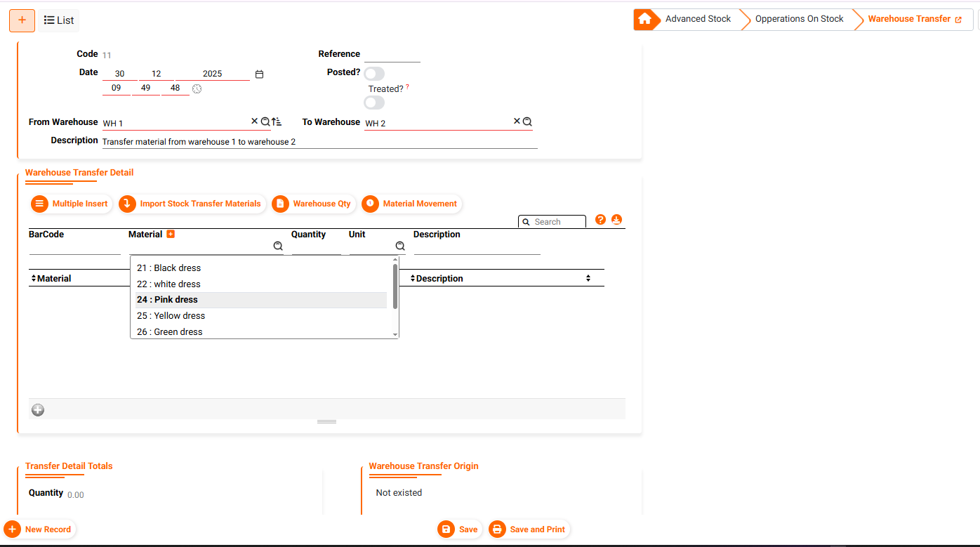This screenshot has height=547, width=980.
Task: Clear the From Warehouse selection
Action: coord(255,121)
